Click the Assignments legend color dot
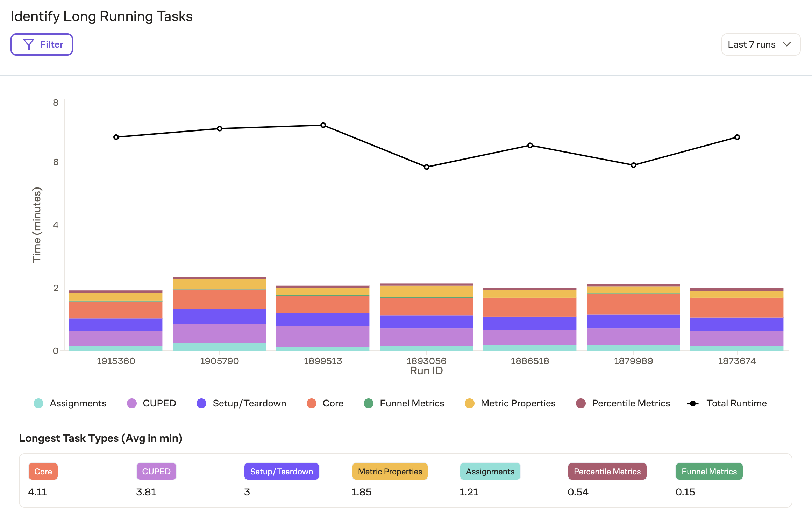Screen dimensions: 812x524 coord(38,403)
